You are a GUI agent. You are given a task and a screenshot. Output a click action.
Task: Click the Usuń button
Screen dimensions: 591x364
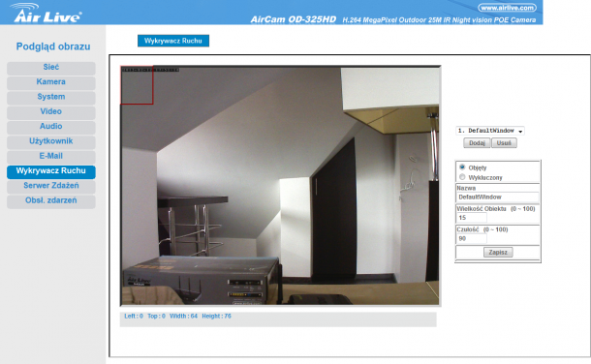tap(504, 143)
